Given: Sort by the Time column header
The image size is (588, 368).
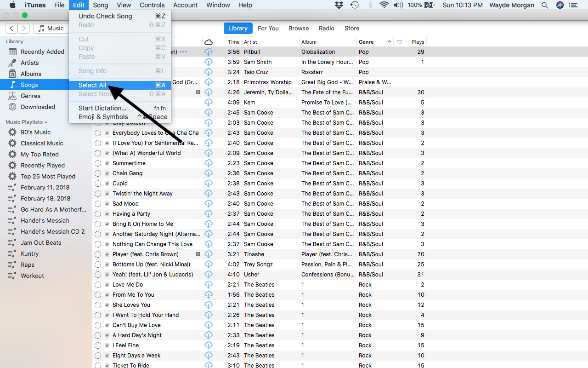Looking at the screenshot, I should (x=228, y=42).
